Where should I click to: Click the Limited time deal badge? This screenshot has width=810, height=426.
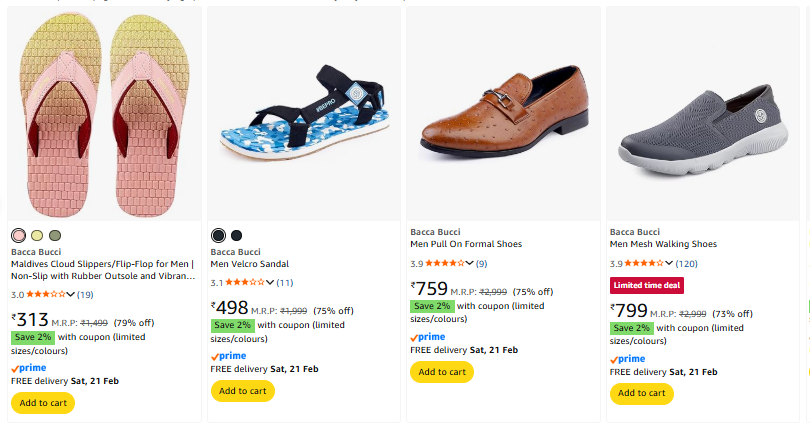pyautogui.click(x=647, y=285)
